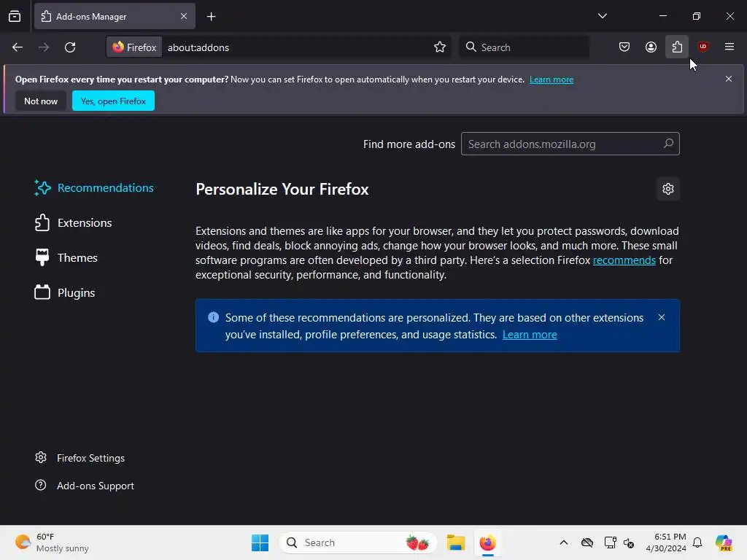The width and height of the screenshot is (747, 560).
Task: Open the Copilot preview icon
Action: (724, 542)
